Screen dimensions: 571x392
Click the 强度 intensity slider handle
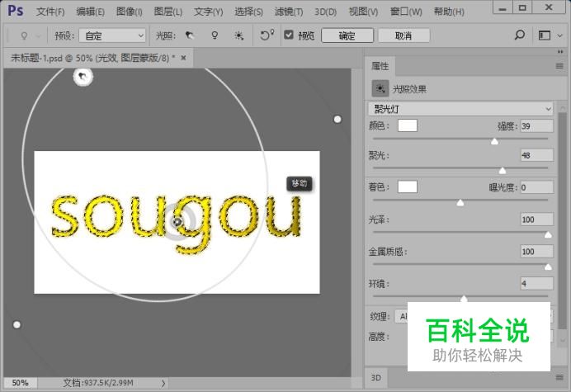point(494,141)
